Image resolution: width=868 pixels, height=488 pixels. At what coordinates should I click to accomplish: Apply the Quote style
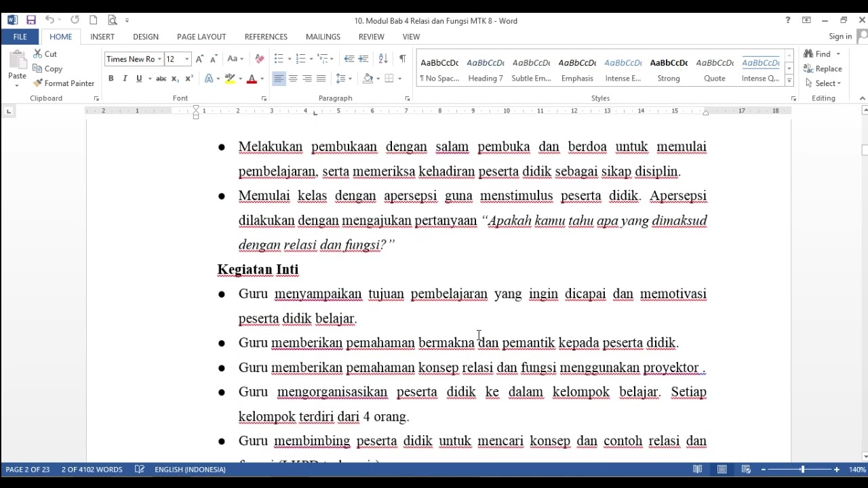point(715,70)
